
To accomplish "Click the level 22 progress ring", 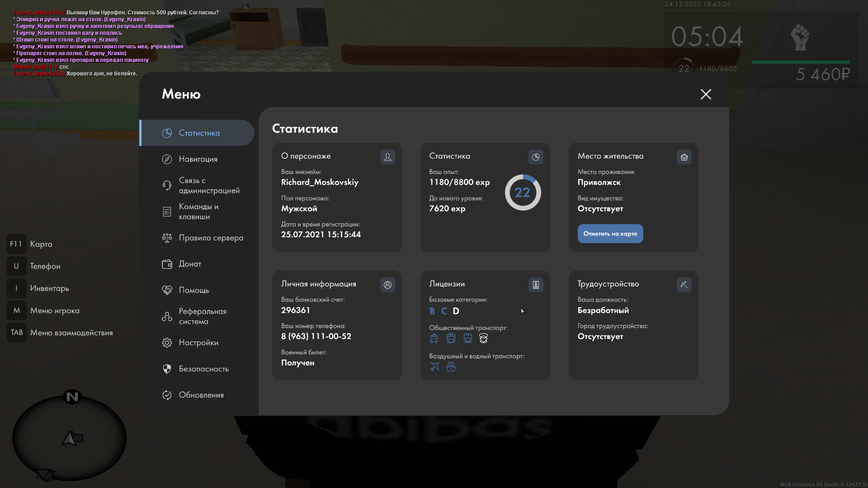I will pos(523,192).
